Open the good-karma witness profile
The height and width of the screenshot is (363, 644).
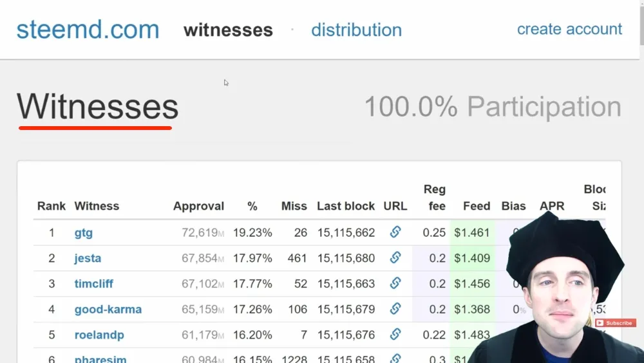click(108, 310)
